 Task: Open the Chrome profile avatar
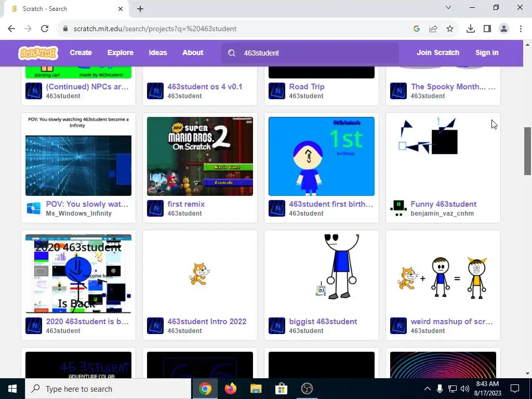pos(504,29)
